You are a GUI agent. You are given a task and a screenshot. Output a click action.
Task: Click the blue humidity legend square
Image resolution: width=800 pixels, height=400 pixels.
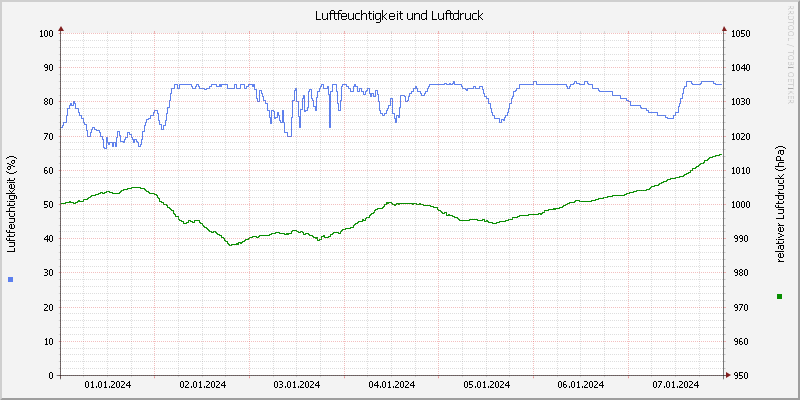tap(11, 279)
